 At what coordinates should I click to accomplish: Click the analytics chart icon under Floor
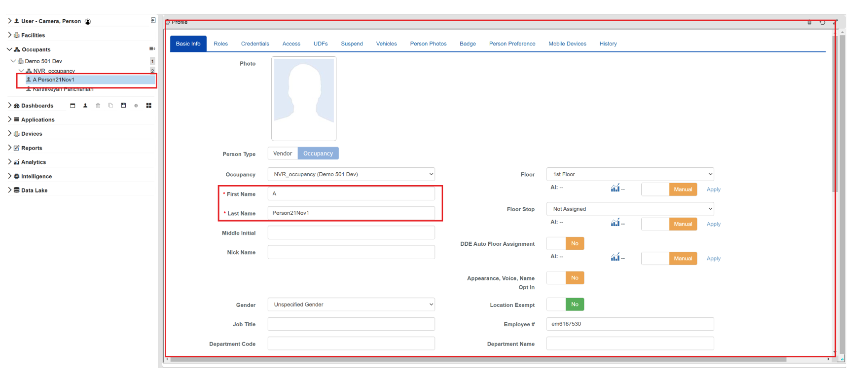click(x=615, y=188)
